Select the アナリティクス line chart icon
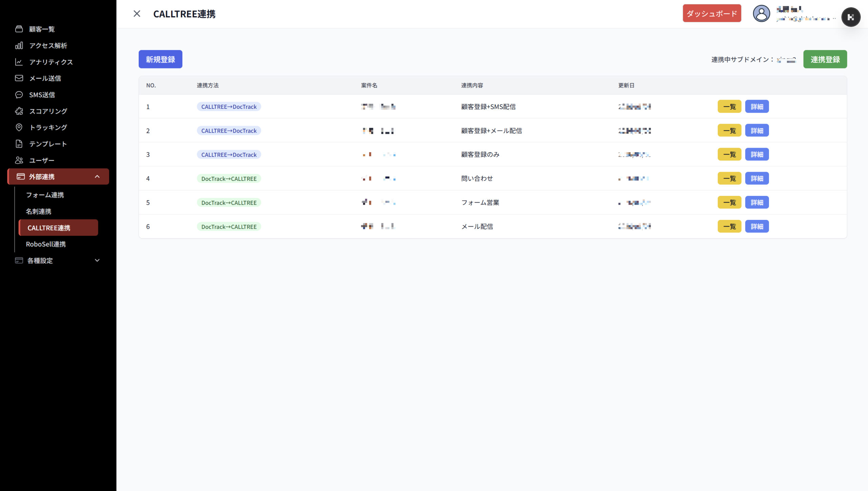Image resolution: width=868 pixels, height=491 pixels. click(x=19, y=62)
